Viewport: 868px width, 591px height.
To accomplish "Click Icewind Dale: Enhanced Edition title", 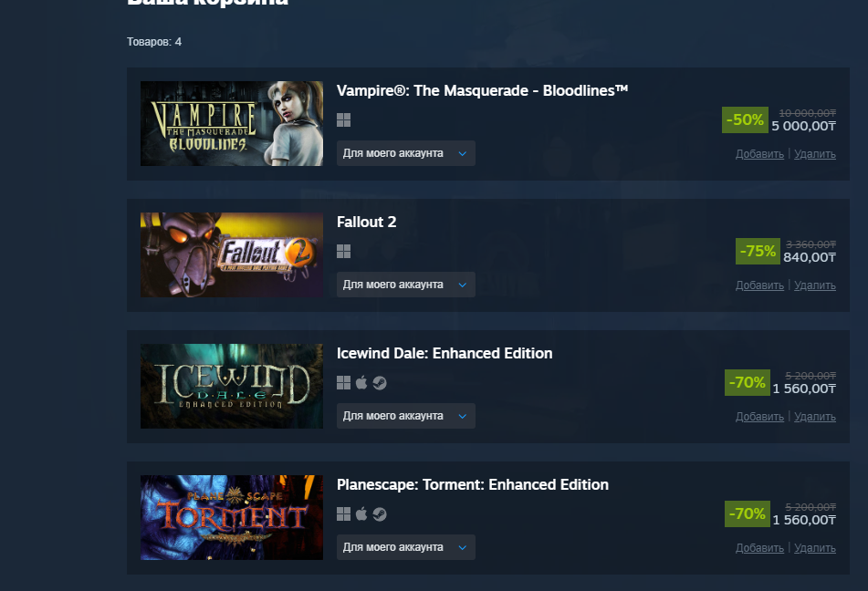I will (x=444, y=353).
